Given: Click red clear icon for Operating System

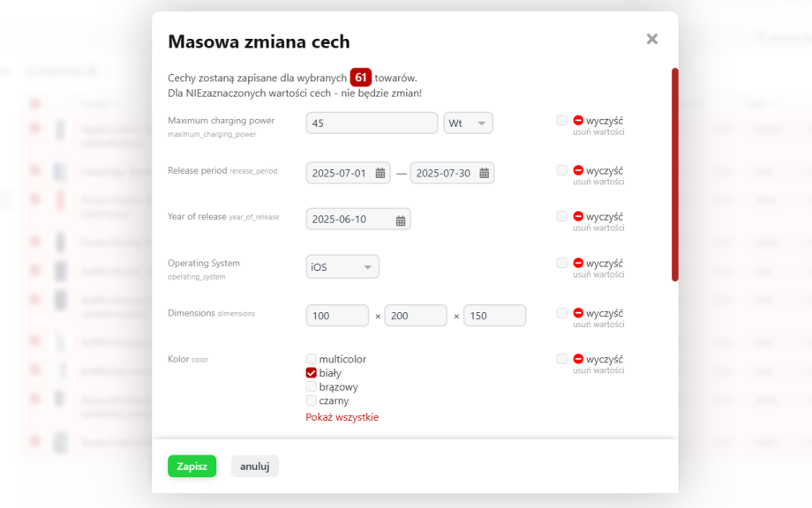Looking at the screenshot, I should 578,263.
